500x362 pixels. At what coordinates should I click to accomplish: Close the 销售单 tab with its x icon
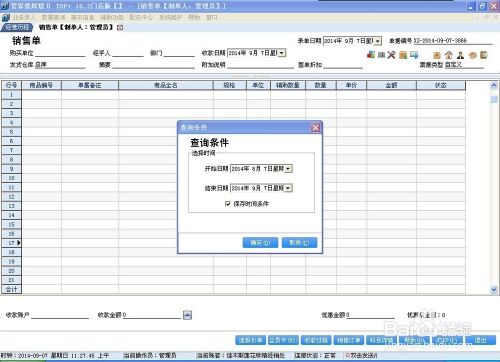(x=120, y=28)
